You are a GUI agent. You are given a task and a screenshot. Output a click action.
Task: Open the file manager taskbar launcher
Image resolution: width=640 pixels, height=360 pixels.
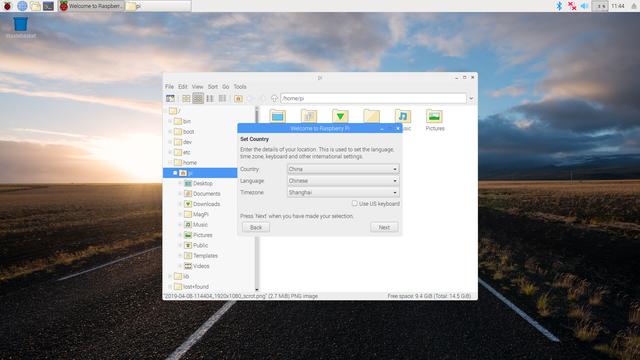click(36, 6)
